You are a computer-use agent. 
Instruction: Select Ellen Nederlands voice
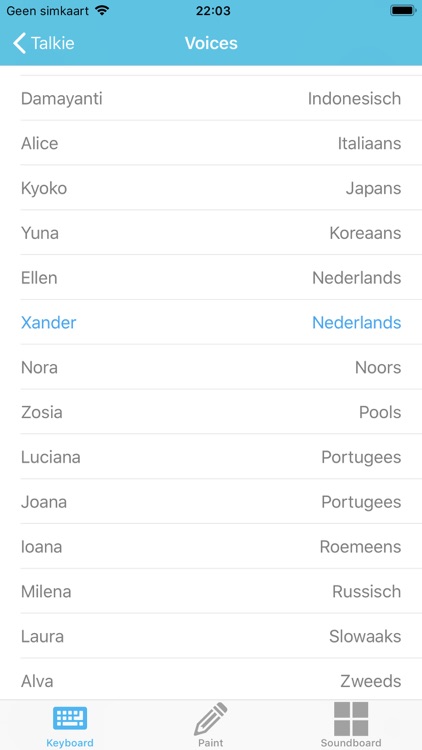pos(211,277)
